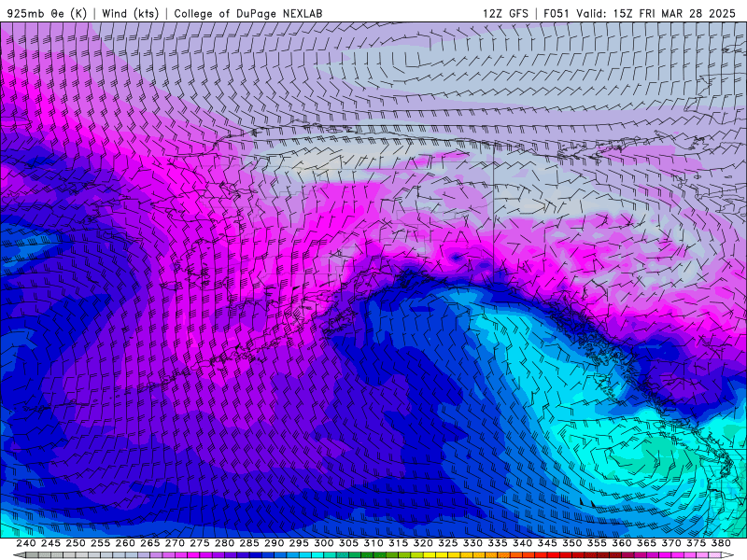Click the 280 colorbar value
This screenshot has height=560, width=747.
tap(224, 543)
